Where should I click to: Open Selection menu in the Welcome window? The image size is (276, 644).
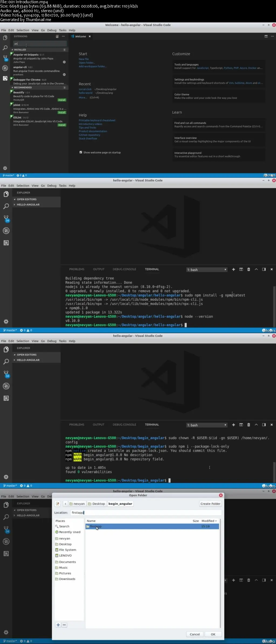tap(23, 30)
